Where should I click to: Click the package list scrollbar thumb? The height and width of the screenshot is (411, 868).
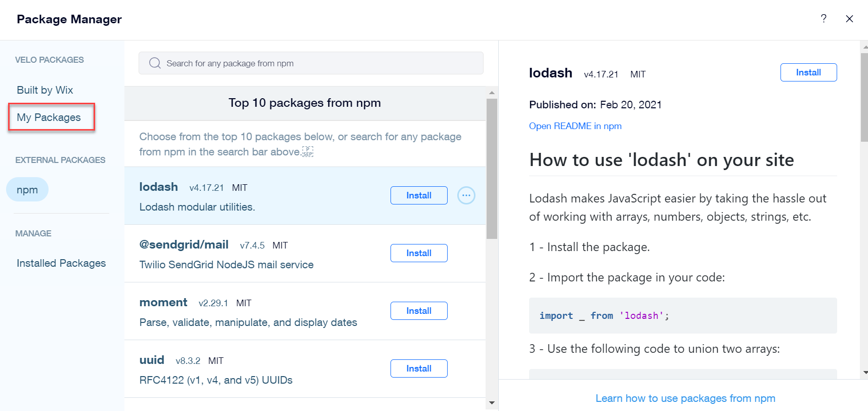[x=492, y=169]
